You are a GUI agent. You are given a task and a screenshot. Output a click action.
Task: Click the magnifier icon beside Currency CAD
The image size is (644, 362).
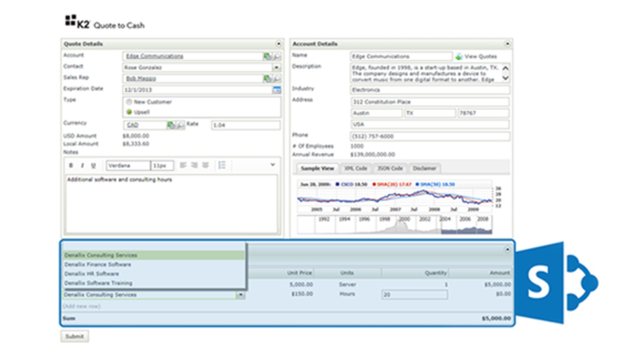point(180,125)
